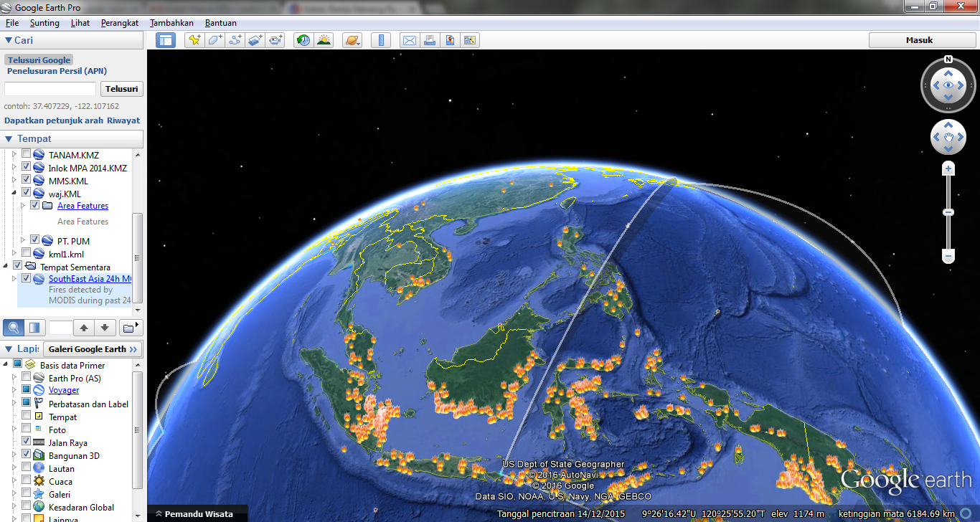Screen dimensions: 980x522
Task: Open the folder tour button in Places
Action: tap(130, 328)
